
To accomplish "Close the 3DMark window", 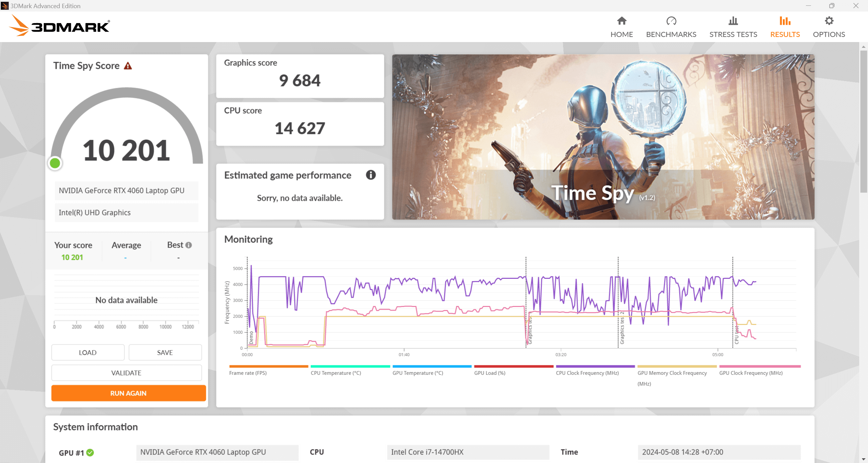I will tap(856, 6).
